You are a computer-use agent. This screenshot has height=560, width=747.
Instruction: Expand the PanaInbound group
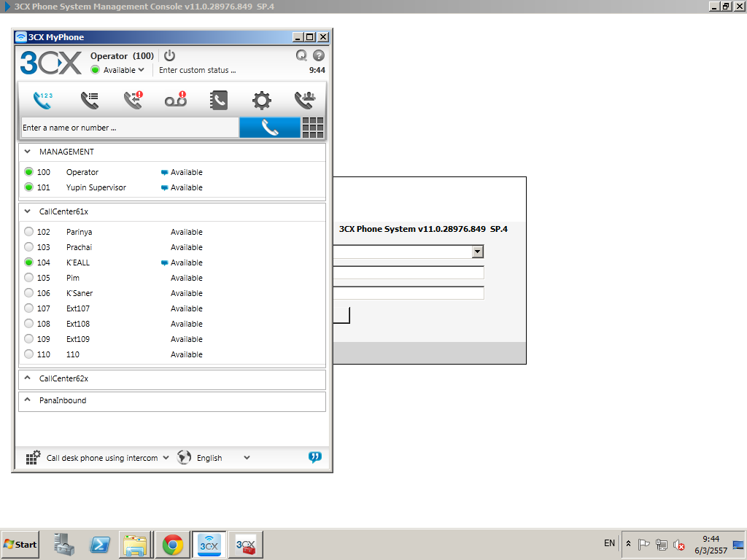(x=28, y=400)
